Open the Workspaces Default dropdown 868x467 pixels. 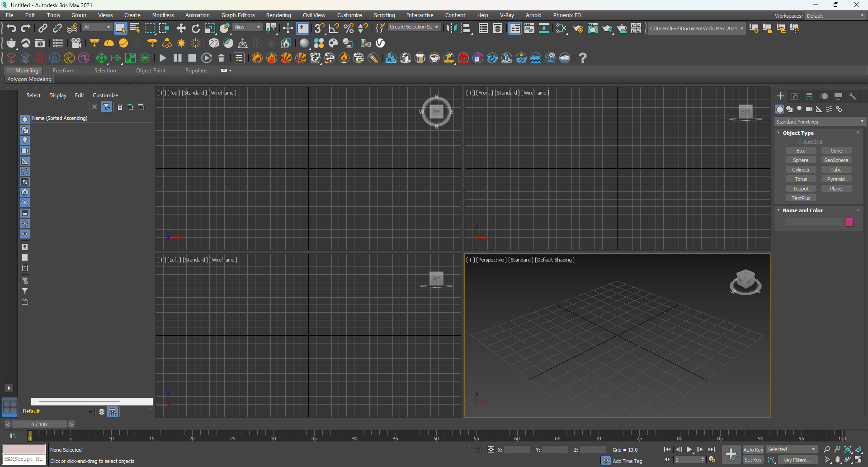[835, 16]
